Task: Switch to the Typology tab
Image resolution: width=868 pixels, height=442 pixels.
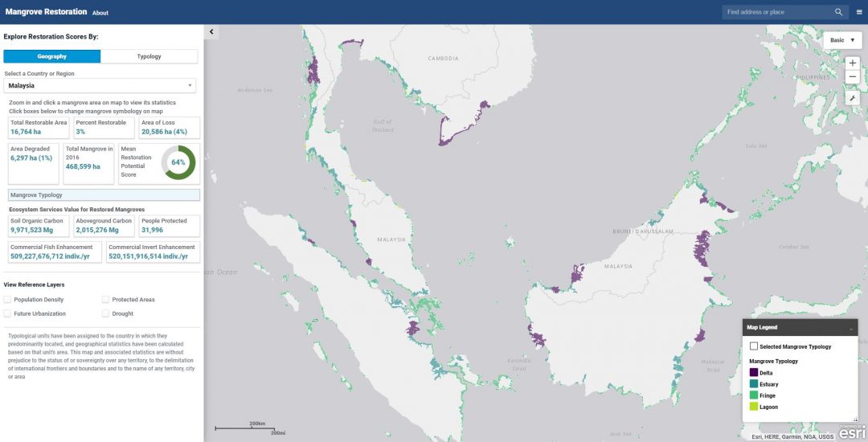Action: [x=149, y=56]
